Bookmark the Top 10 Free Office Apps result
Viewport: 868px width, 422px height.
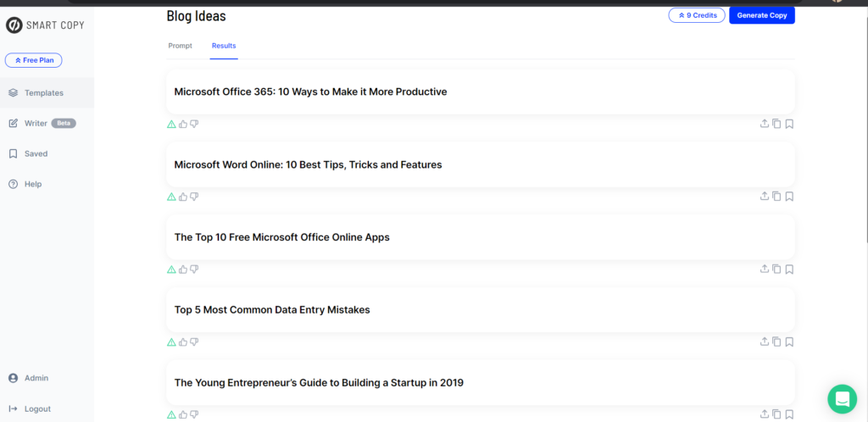coord(789,269)
